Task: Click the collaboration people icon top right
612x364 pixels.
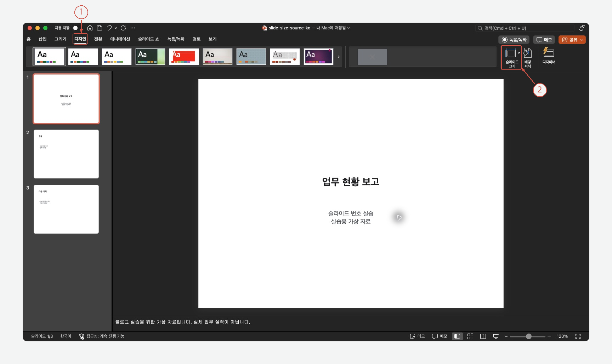Action: coord(582,28)
